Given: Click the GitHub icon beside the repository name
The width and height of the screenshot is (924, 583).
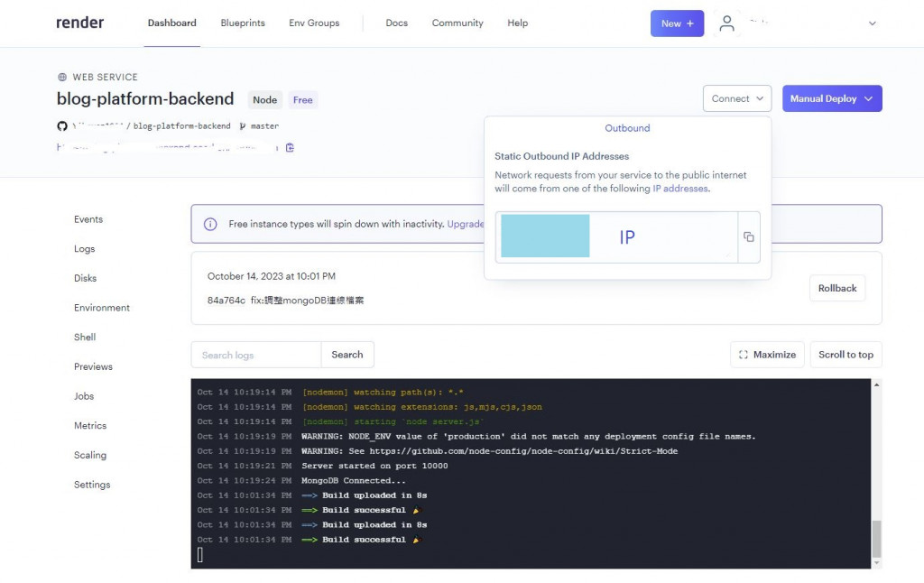Looking at the screenshot, I should [x=62, y=126].
